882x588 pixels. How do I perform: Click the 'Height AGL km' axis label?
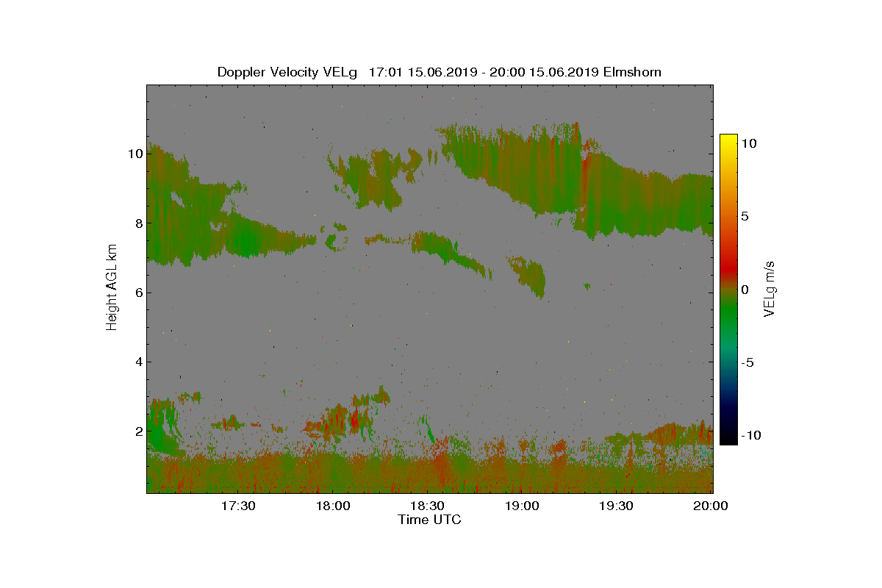point(112,289)
